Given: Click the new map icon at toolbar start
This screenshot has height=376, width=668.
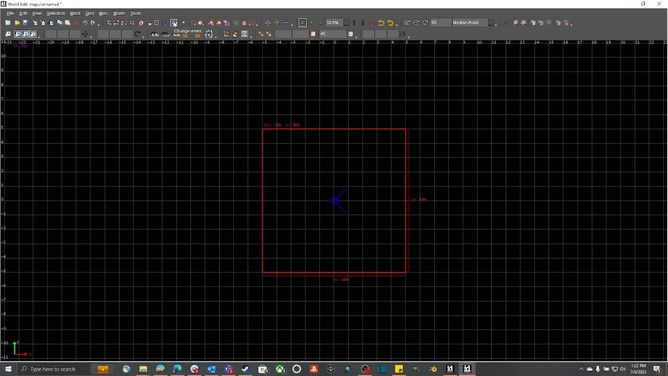Looking at the screenshot, I should (x=8, y=23).
